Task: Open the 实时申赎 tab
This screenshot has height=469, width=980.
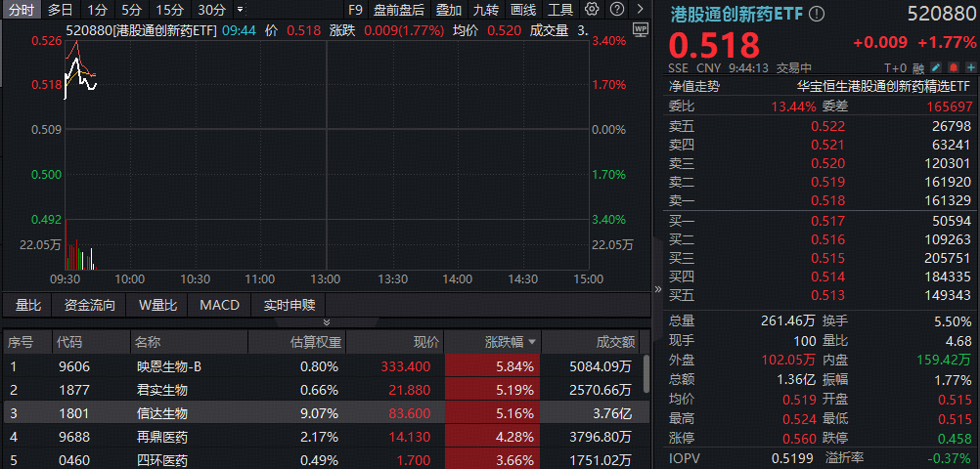Action: click(290, 306)
